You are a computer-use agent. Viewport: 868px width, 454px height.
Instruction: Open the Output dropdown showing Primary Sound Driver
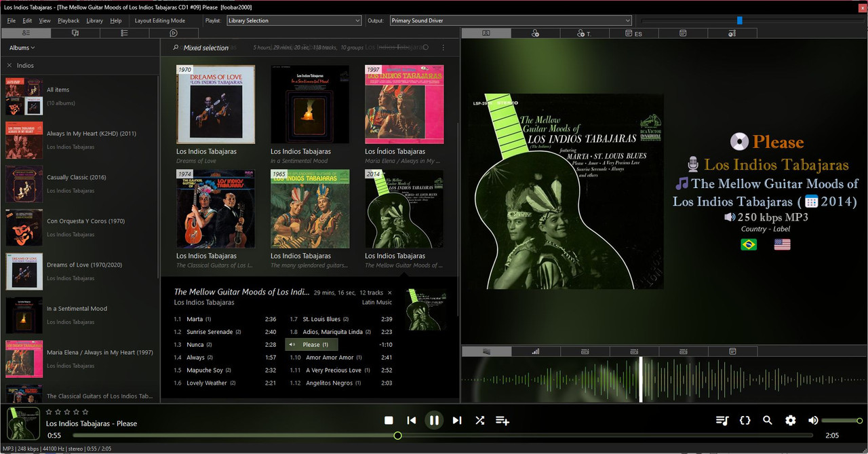coord(511,20)
